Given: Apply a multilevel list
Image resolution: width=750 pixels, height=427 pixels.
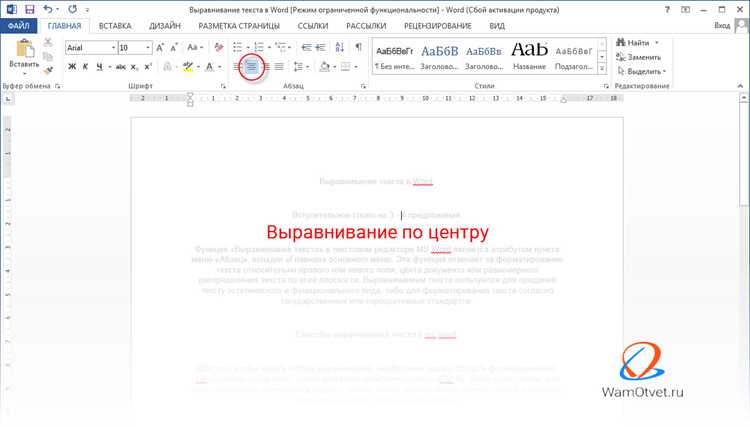Looking at the screenshot, I should 280,47.
